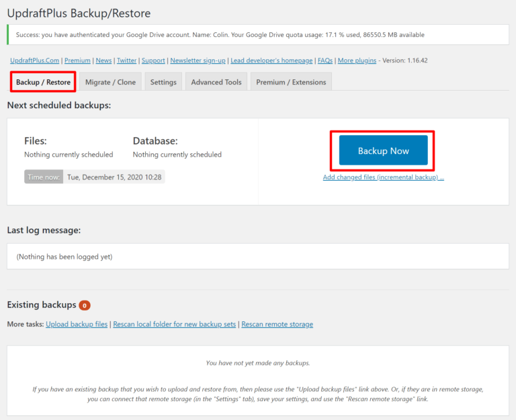Click 'You have not yet made any backups.' text
The width and height of the screenshot is (516, 420).
258,363
